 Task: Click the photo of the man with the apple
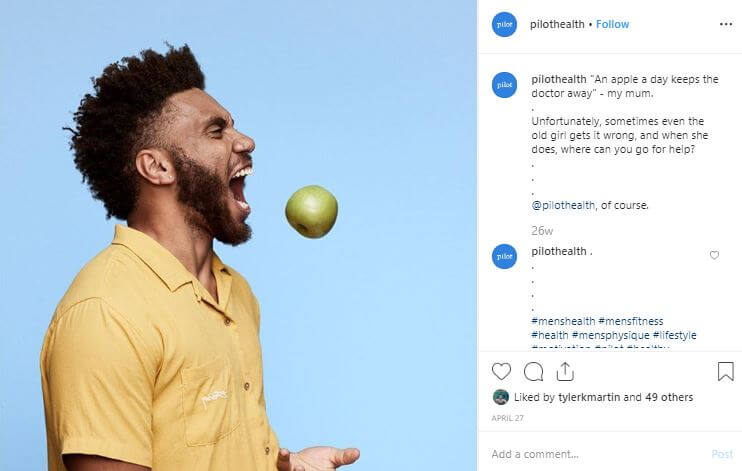[x=238, y=235]
